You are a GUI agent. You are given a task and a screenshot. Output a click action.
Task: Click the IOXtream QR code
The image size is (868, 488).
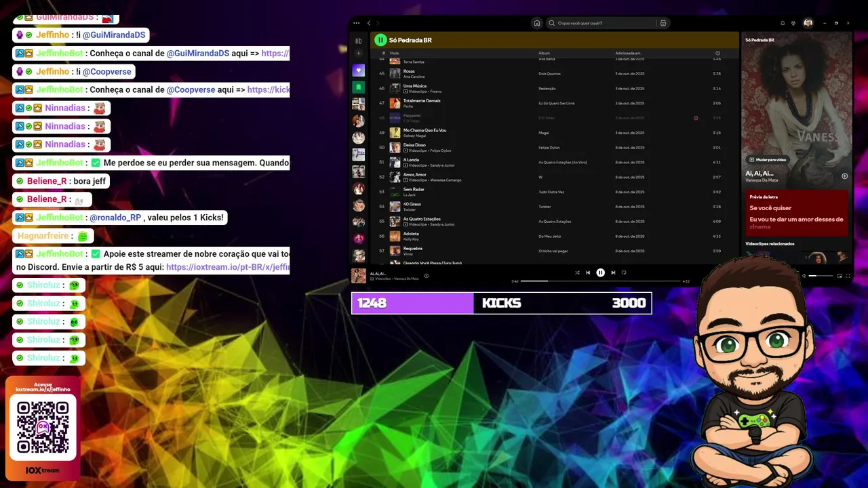[x=43, y=427]
